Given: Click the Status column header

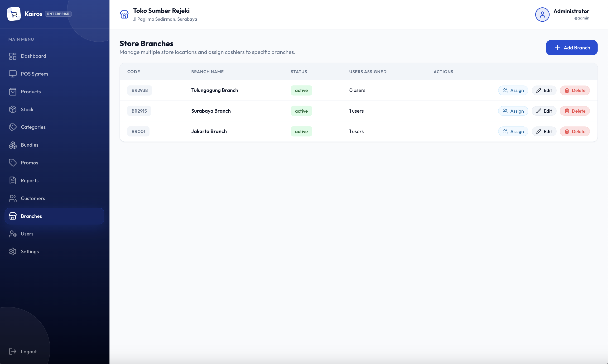Looking at the screenshot, I should [299, 72].
